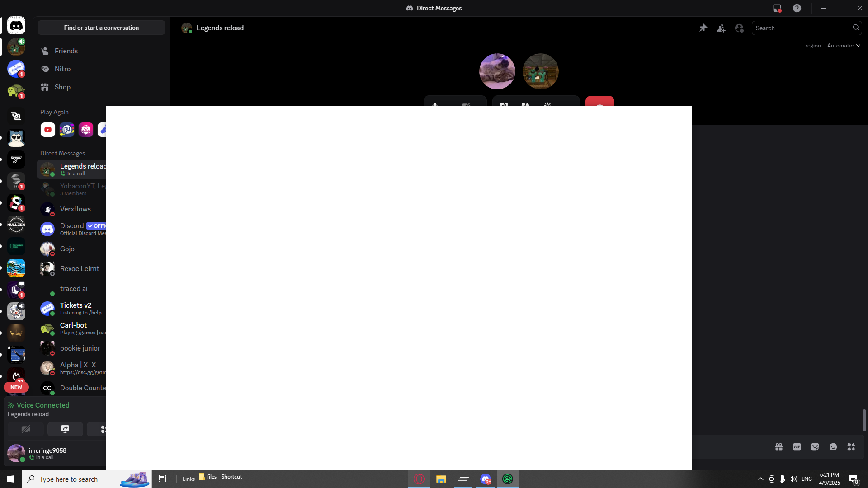Open region Automatic dropdown
Screen dimensions: 868x488
pos(844,46)
